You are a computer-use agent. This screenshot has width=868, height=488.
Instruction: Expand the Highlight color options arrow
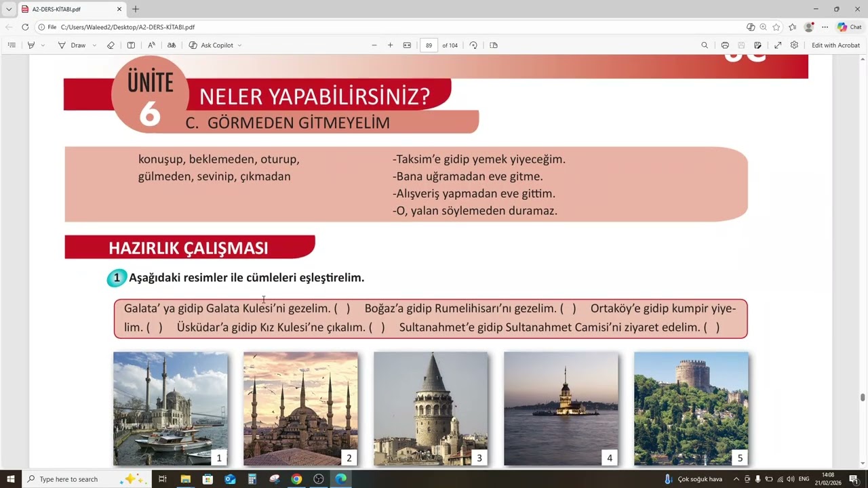[43, 45]
